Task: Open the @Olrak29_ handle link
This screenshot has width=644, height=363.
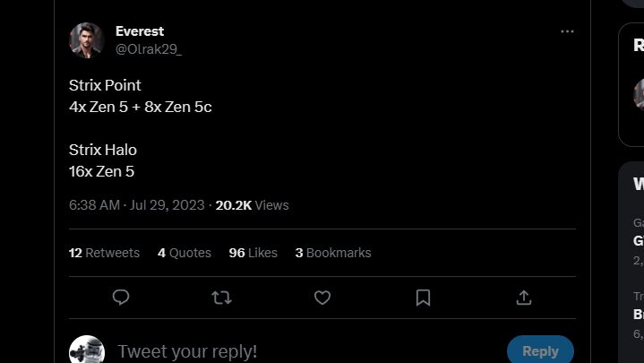Action: (149, 49)
